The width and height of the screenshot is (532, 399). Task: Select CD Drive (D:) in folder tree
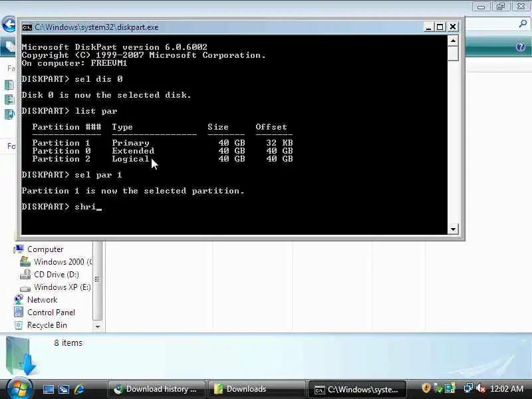[57, 275]
